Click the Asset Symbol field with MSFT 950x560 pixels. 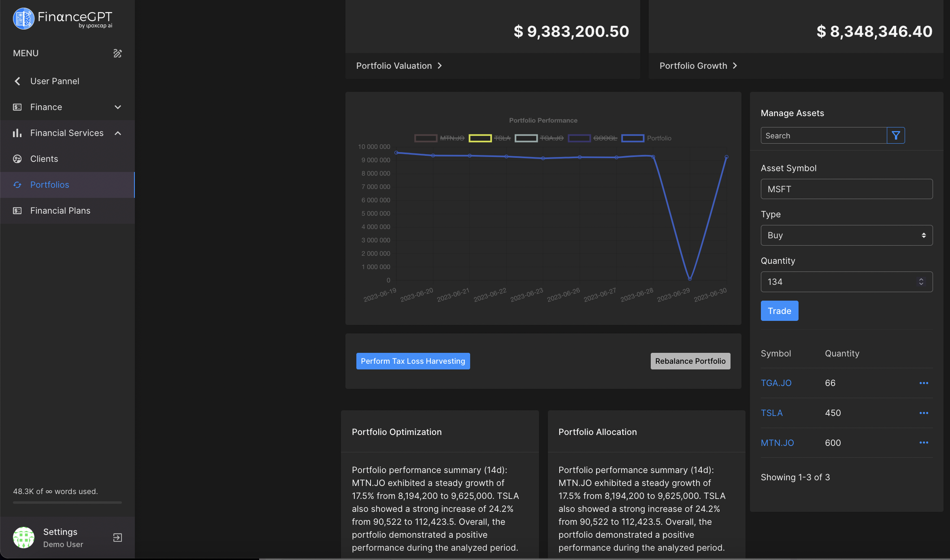(847, 189)
